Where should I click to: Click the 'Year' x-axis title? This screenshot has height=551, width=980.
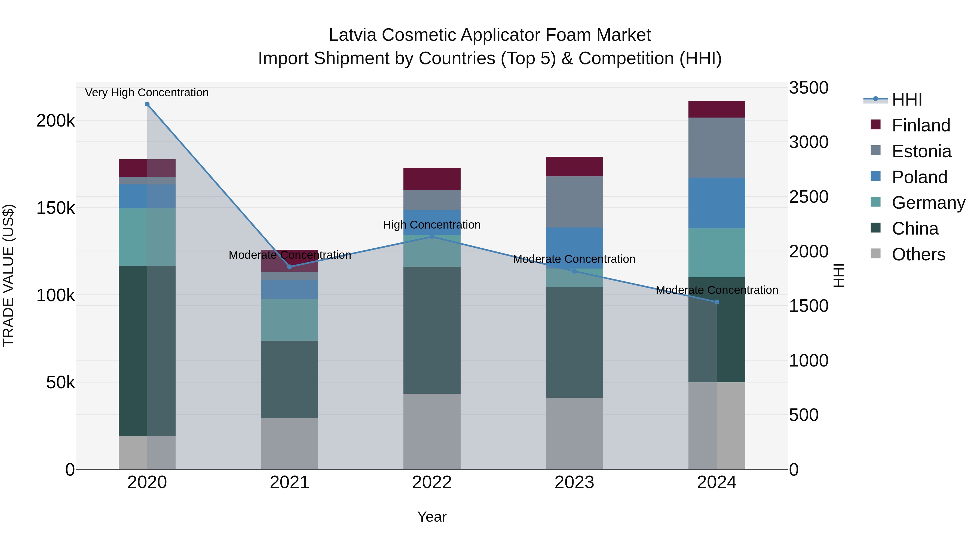[x=432, y=517]
